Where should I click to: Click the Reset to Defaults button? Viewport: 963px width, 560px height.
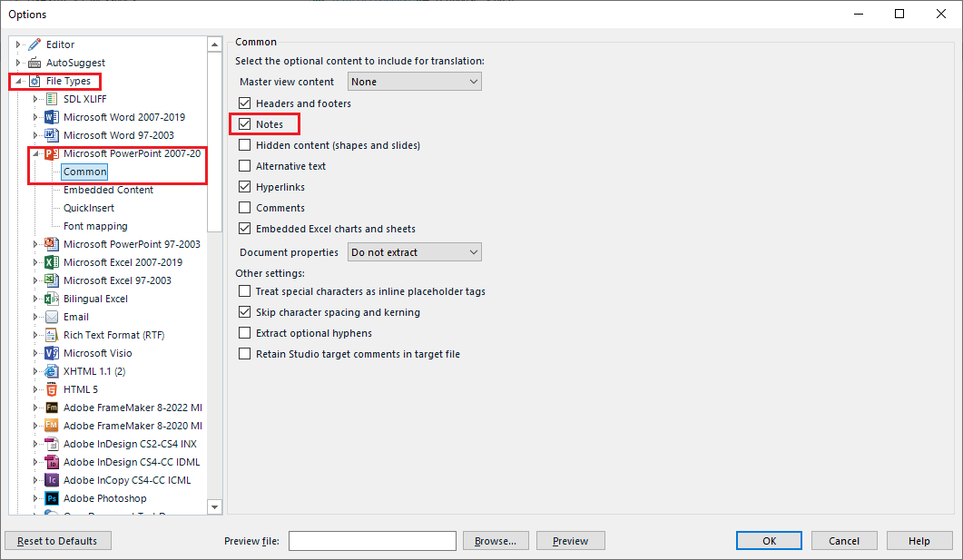pyautogui.click(x=57, y=540)
